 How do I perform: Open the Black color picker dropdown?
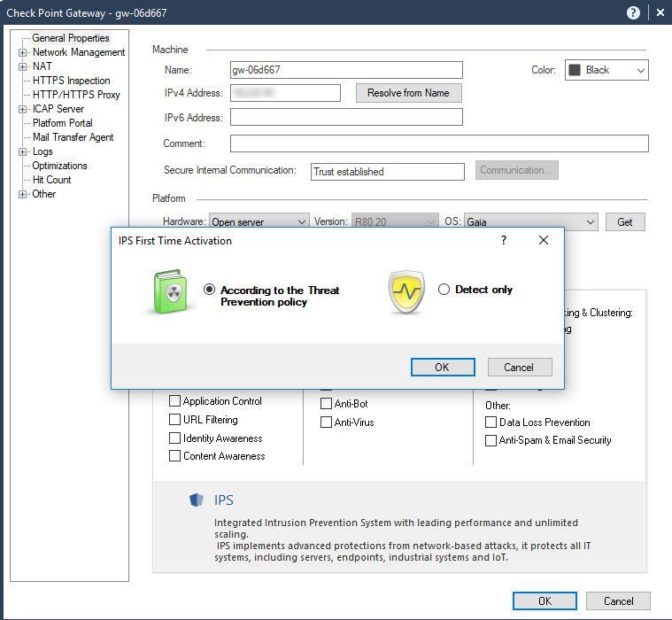[x=606, y=70]
